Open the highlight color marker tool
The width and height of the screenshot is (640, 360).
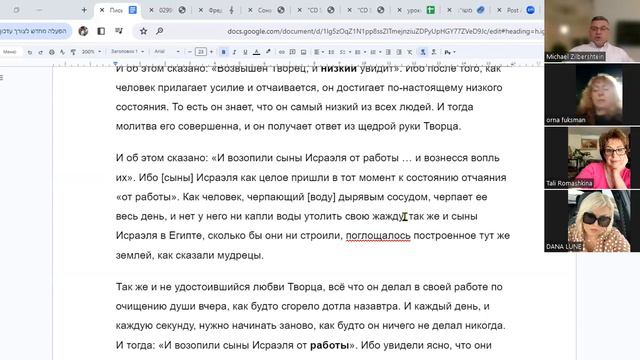coord(268,52)
